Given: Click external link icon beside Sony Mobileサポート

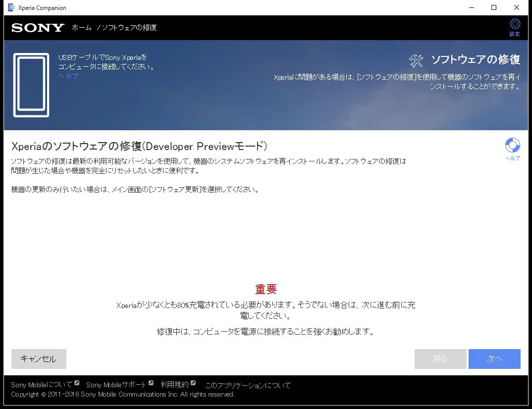Looking at the screenshot, I should pos(151,383).
